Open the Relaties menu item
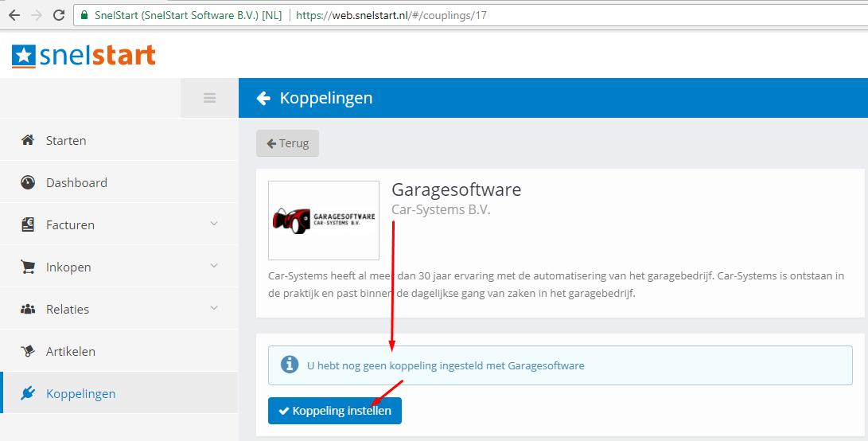Image resolution: width=868 pixels, height=441 pixels. 119,309
